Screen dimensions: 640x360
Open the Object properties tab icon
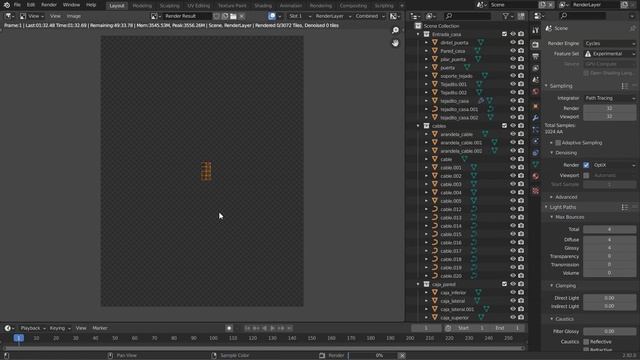pos(536,106)
